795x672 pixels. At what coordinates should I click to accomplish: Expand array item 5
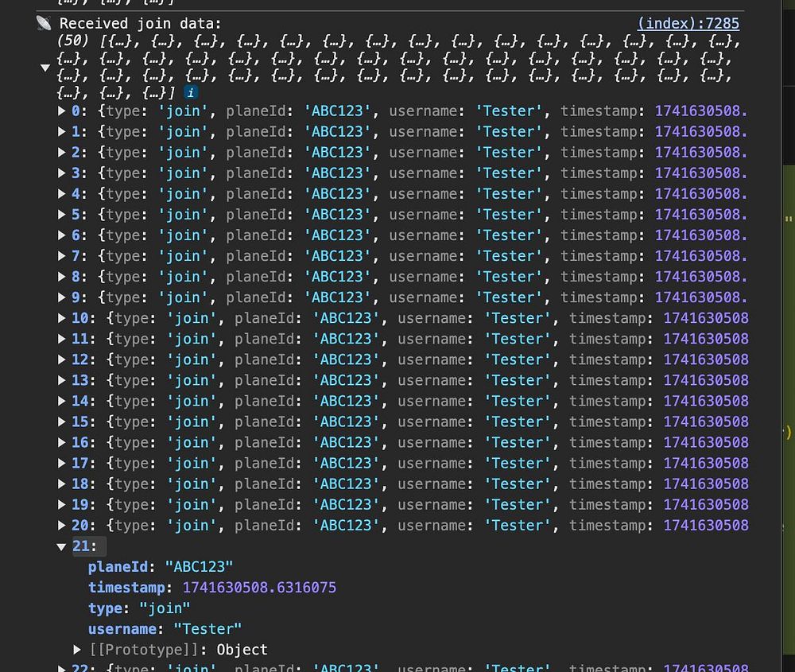tap(62, 215)
